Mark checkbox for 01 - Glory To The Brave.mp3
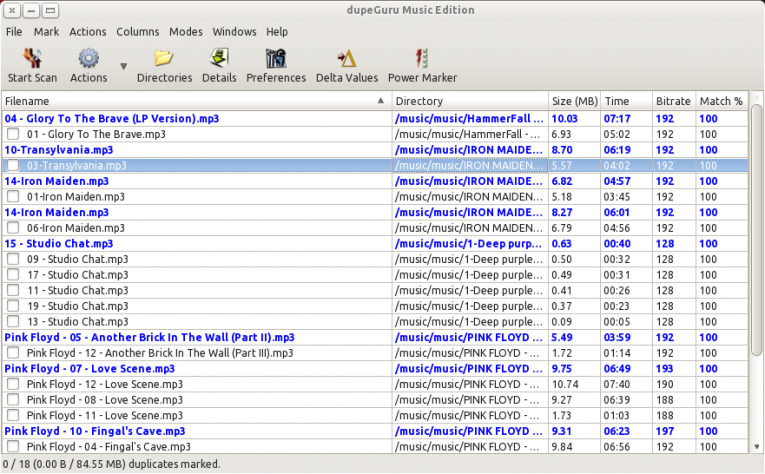The width and height of the screenshot is (765, 474). click(13, 134)
